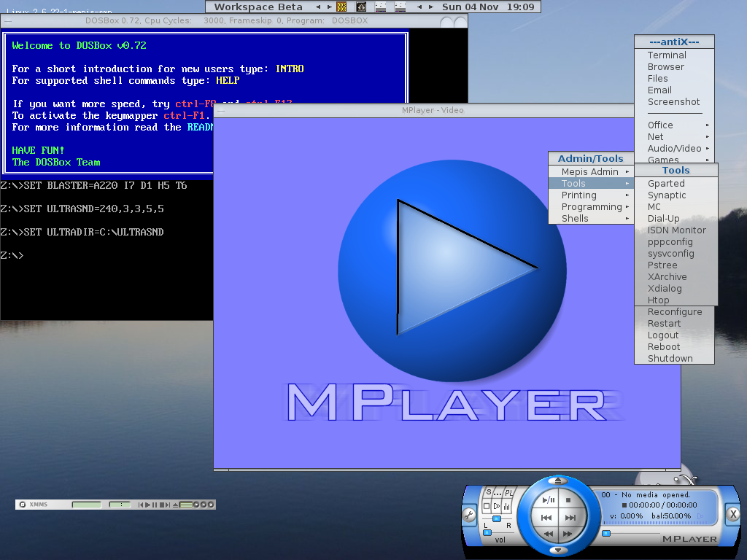Click XMMS previous track button
The width and height of the screenshot is (747, 560).
141,505
